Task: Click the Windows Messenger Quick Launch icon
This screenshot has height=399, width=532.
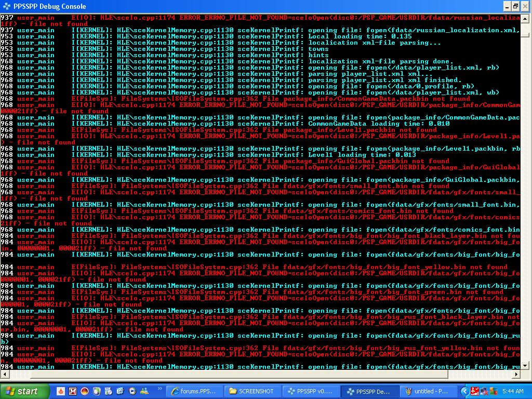Action: (x=144, y=391)
